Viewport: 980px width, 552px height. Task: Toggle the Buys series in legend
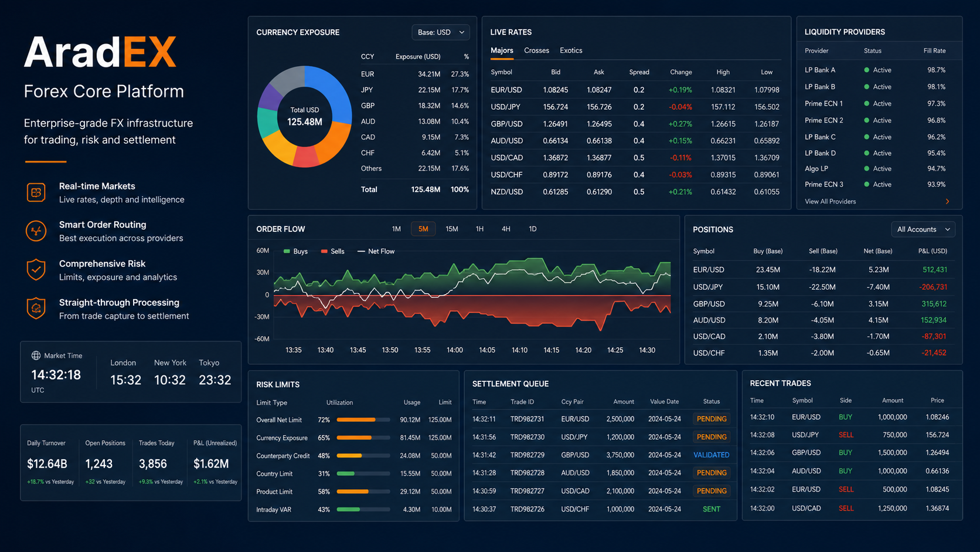pos(295,251)
